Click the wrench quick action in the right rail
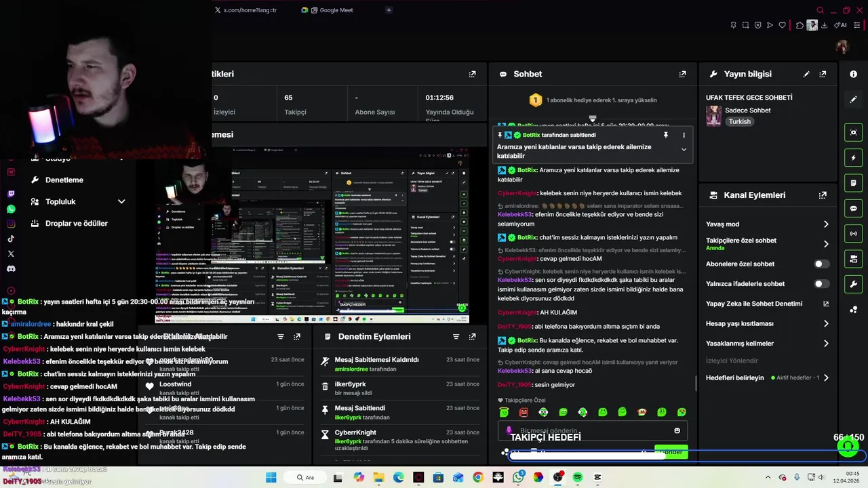The image size is (868, 488). [x=853, y=284]
